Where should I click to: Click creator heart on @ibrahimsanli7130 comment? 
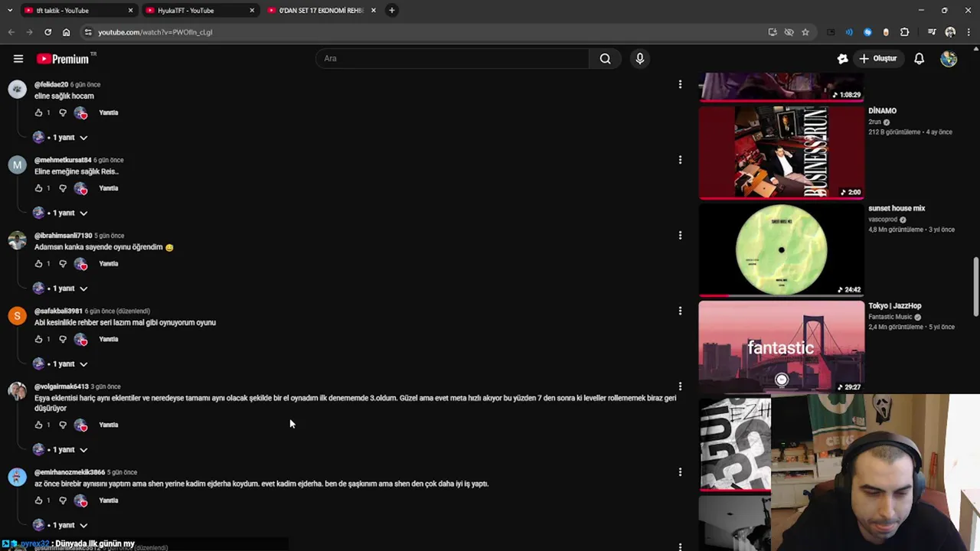tap(81, 264)
